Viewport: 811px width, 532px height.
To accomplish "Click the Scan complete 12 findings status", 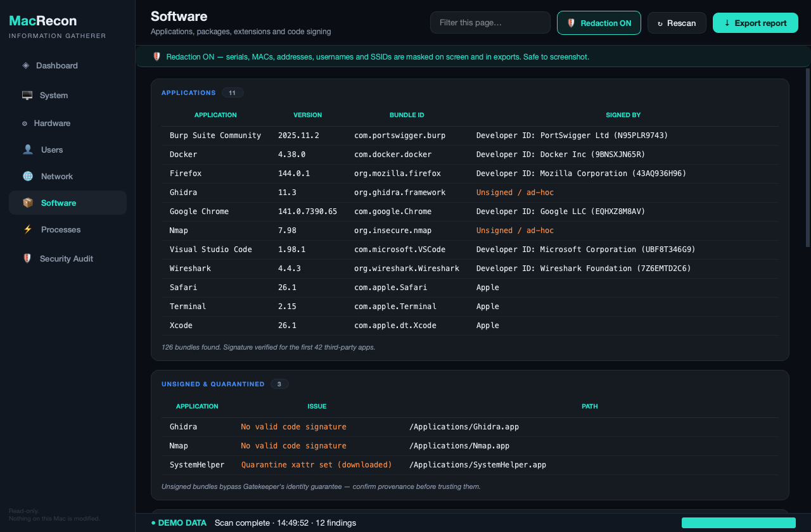I will coord(285,522).
